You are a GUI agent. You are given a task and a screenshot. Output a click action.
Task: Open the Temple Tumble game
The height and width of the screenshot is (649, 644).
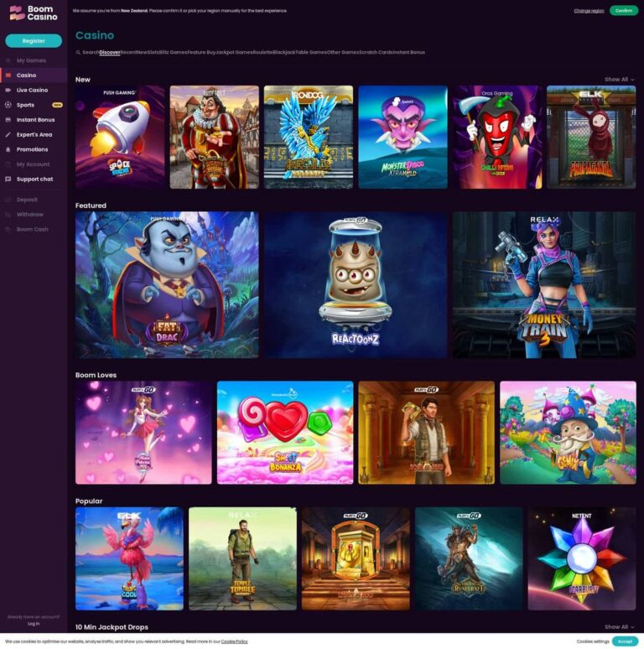click(x=242, y=558)
